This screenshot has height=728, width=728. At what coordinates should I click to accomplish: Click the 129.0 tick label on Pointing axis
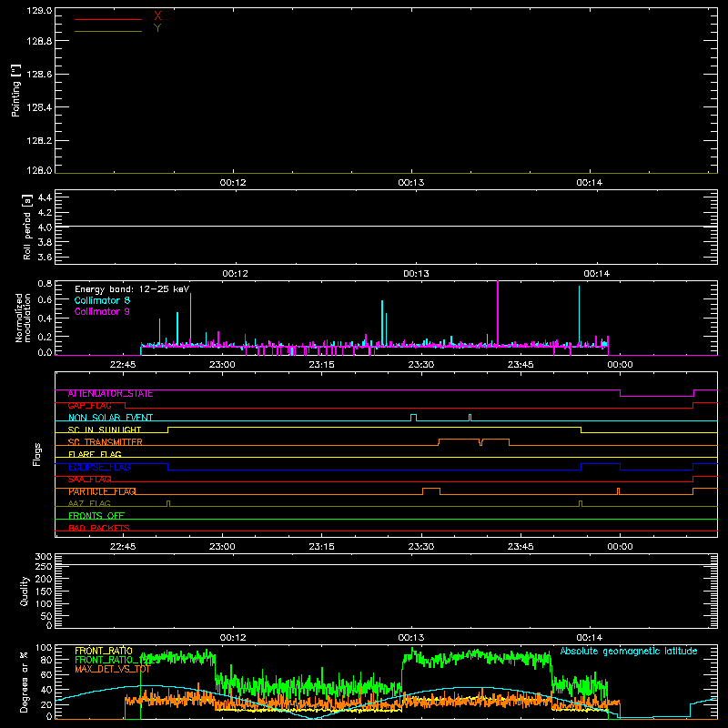(x=39, y=11)
